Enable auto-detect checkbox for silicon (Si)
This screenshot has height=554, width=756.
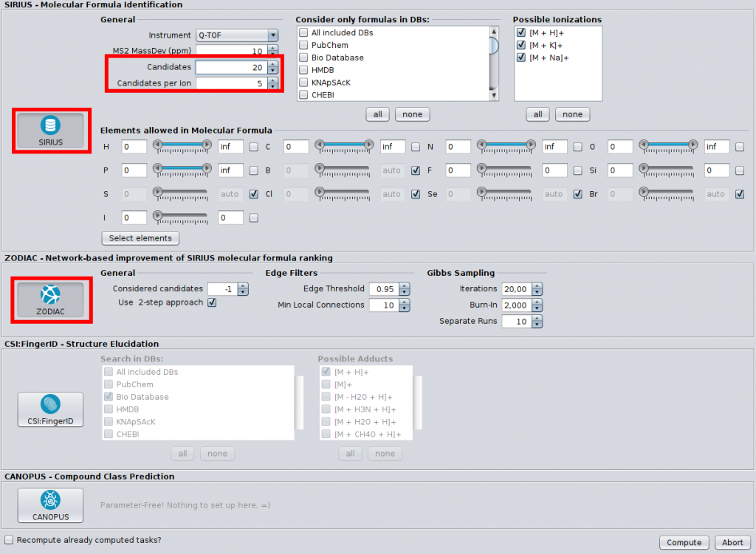(740, 170)
